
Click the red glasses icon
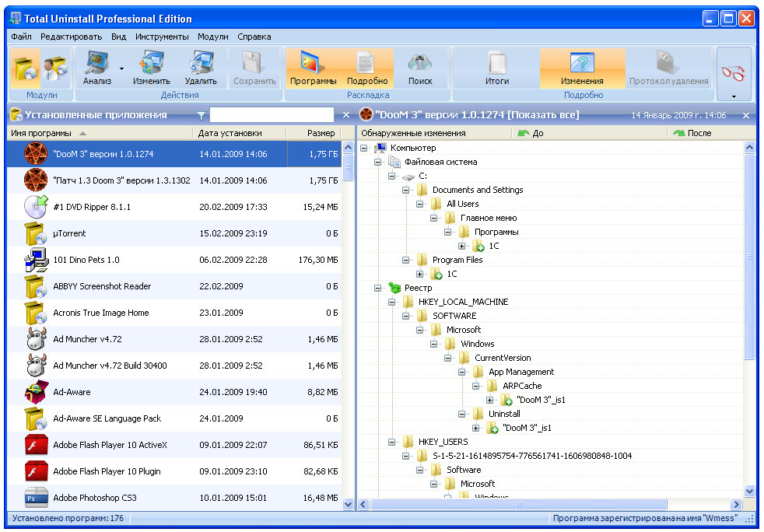734,73
